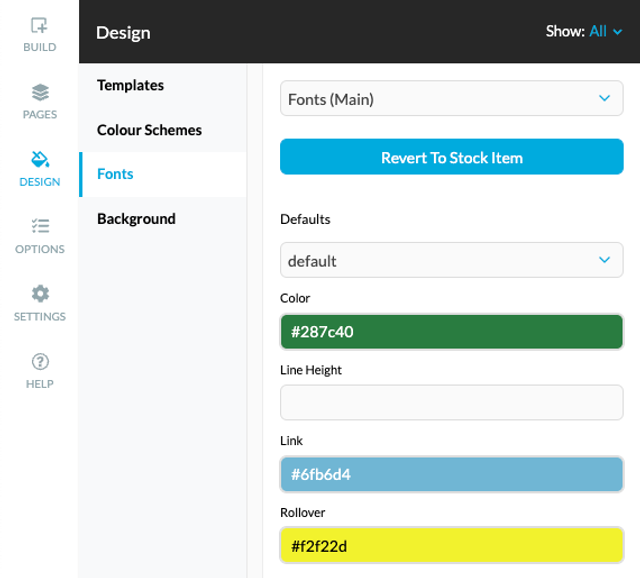
Task: Click Revert To Stock Item button
Action: 451,157
